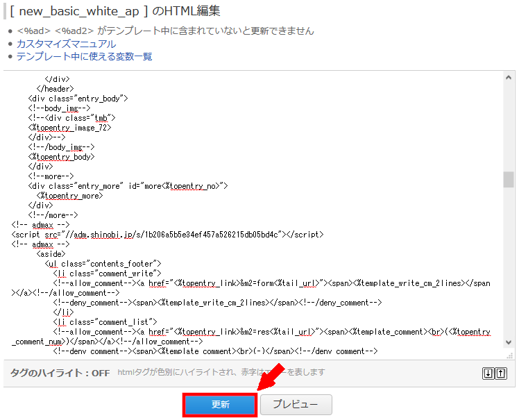Image resolution: width=519 pixels, height=420 pixels.
Task: Click the <li class="comment_list"> line
Action: pyautogui.click(x=105, y=322)
